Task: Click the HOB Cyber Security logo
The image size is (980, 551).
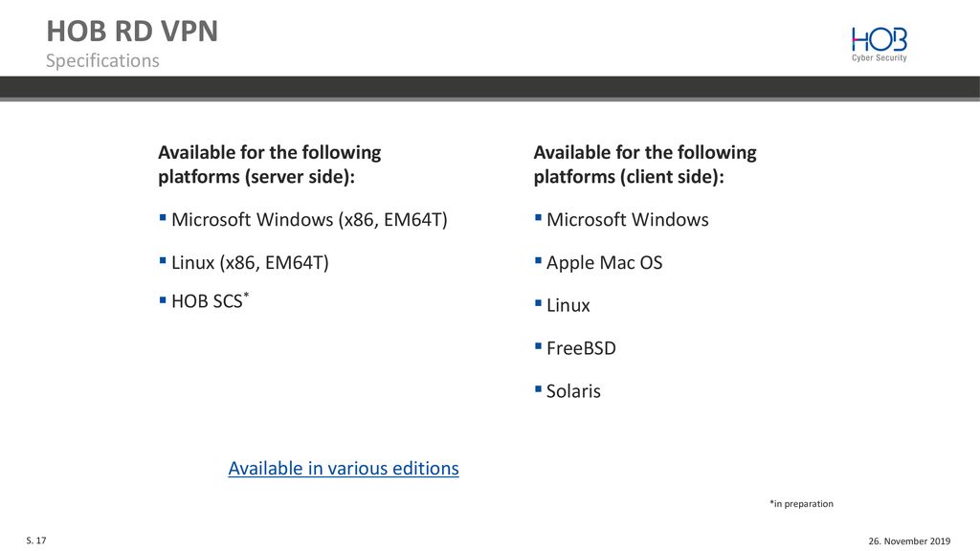Action: pos(879,44)
